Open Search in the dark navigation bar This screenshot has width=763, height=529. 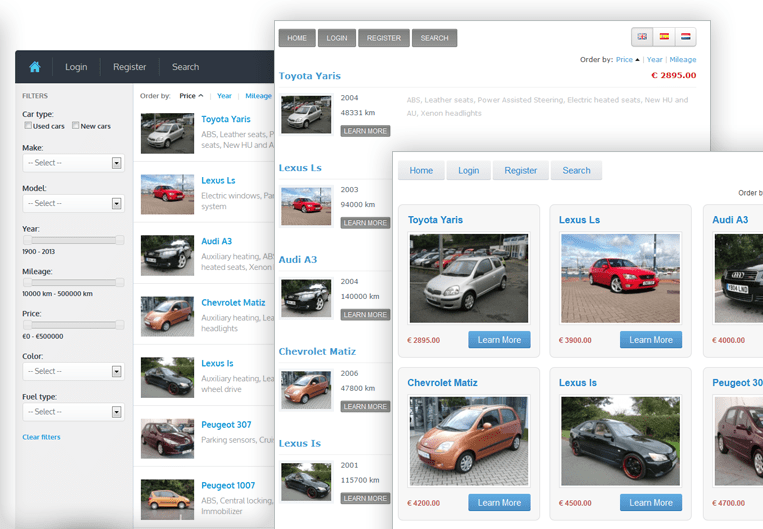185,67
